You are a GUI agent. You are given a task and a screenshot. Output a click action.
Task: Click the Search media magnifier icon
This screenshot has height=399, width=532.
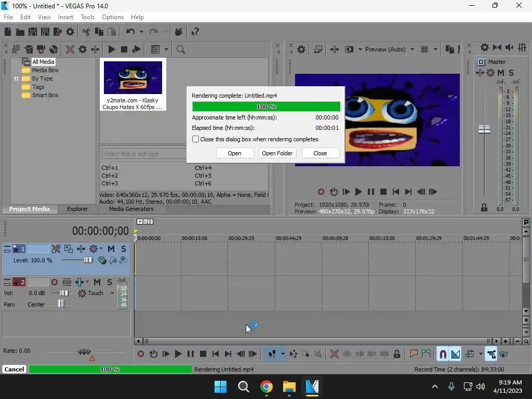tap(180, 49)
